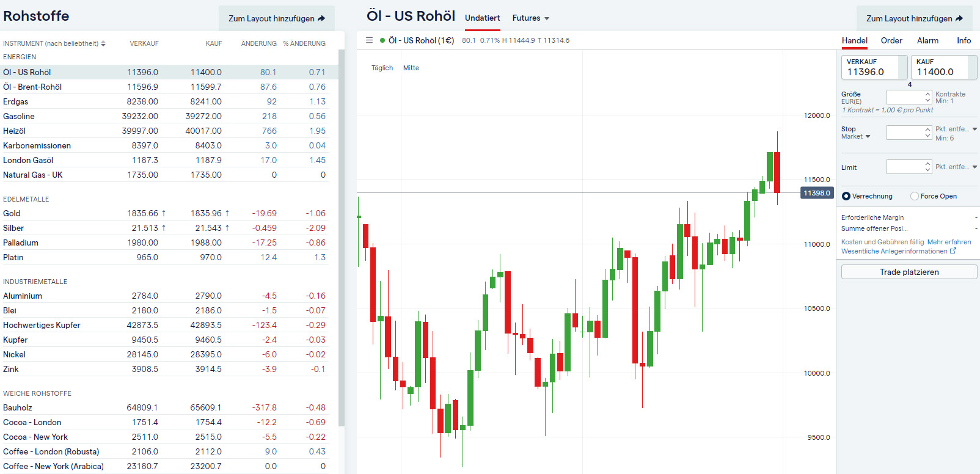
Task: Expand the Futures dropdown
Action: (x=531, y=18)
